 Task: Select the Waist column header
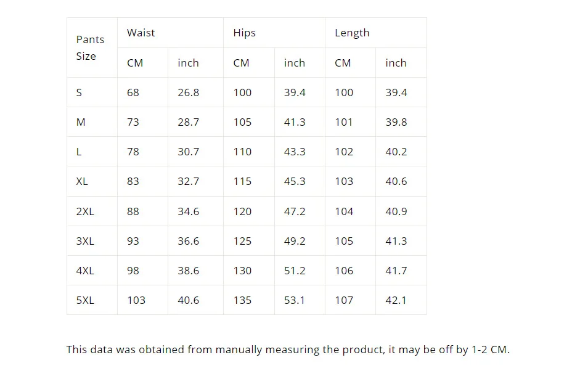point(170,33)
